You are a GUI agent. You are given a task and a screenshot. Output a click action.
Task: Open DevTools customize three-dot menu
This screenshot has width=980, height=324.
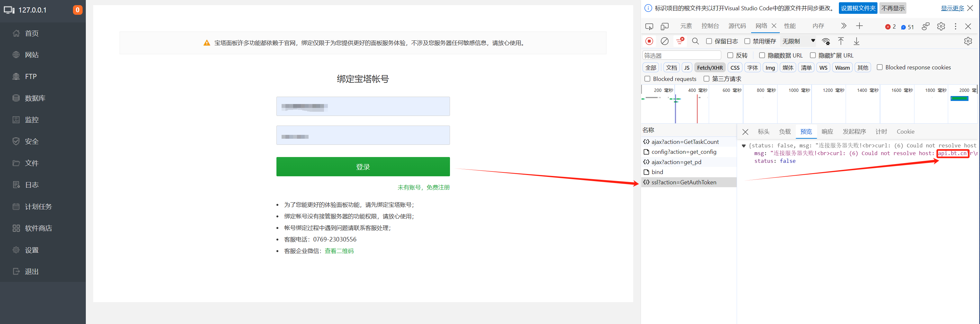coord(955,26)
